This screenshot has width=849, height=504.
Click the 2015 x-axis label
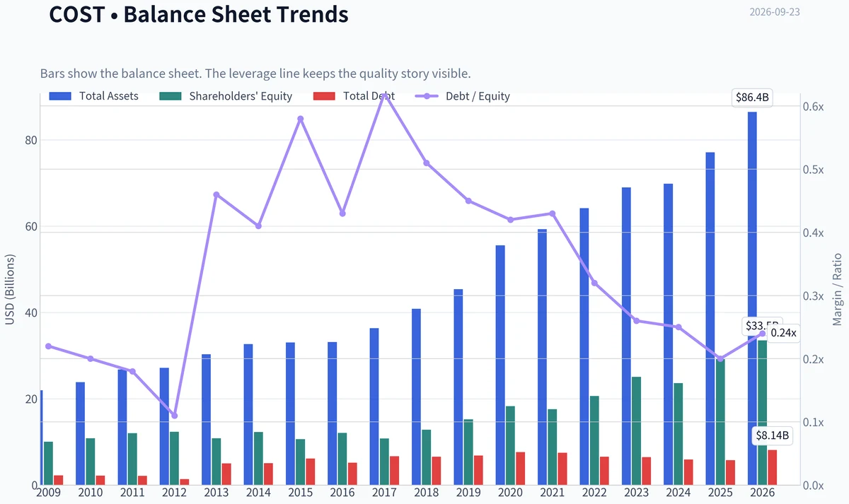pos(300,492)
